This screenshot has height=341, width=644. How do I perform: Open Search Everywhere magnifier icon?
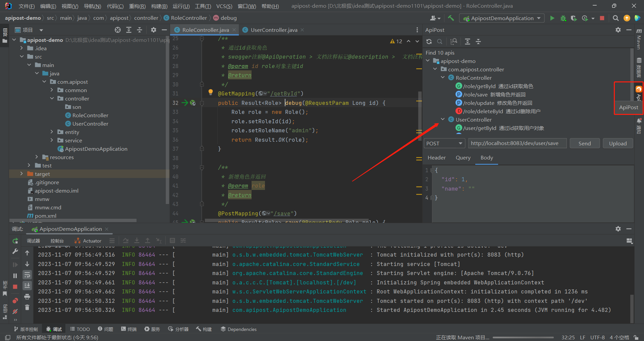point(615,18)
